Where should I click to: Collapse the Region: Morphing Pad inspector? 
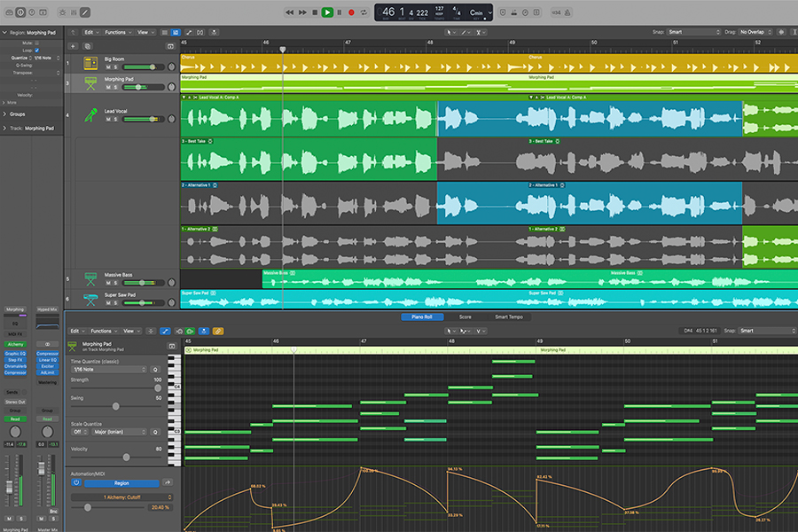[4, 33]
